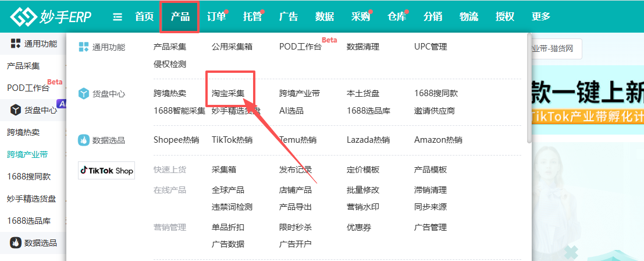Select 产品采集 in the left sidebar

click(23, 66)
